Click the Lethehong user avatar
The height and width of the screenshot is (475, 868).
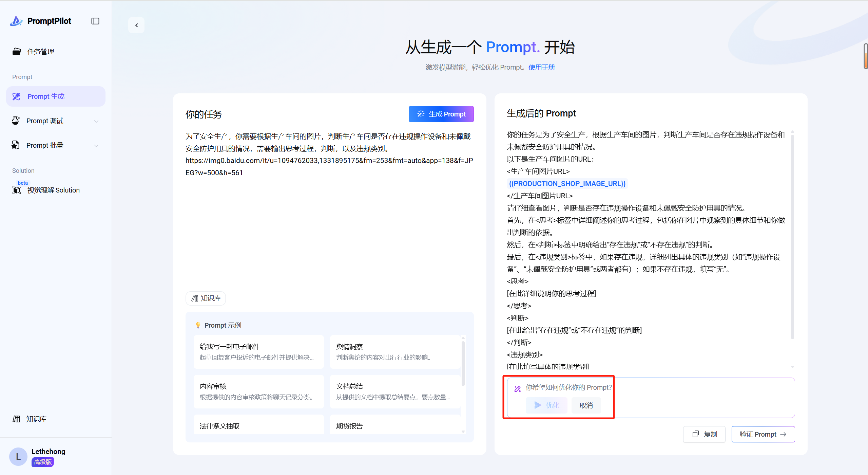click(x=18, y=456)
